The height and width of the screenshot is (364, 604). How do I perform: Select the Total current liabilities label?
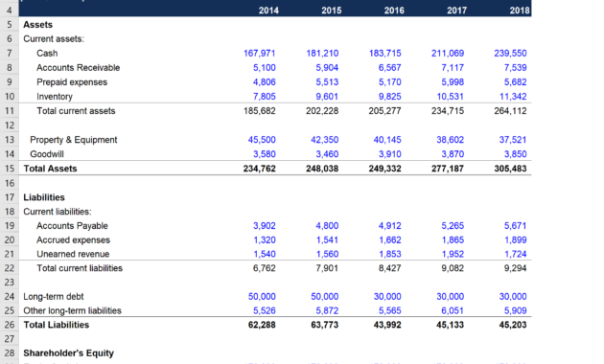click(80, 268)
